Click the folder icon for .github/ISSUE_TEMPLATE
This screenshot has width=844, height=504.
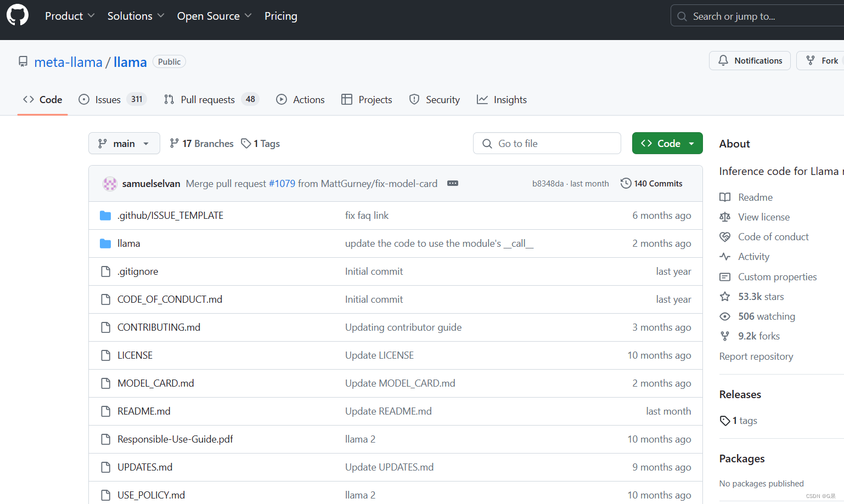coord(105,216)
